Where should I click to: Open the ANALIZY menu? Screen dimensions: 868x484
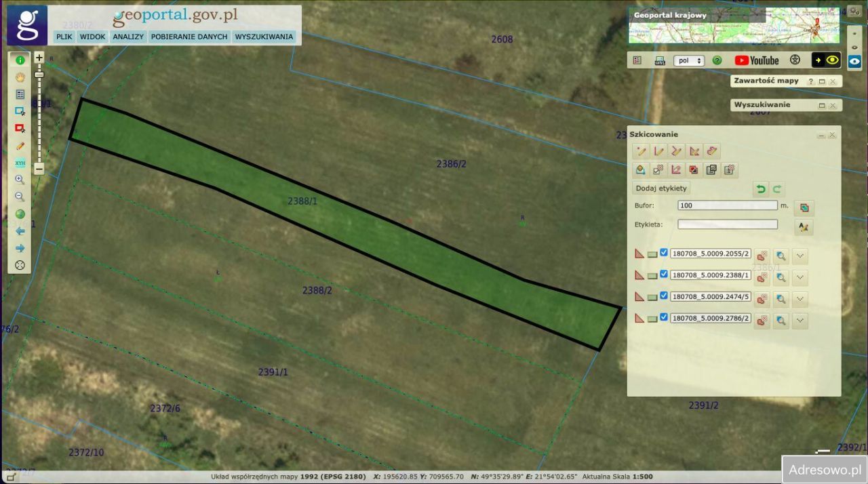click(x=128, y=37)
